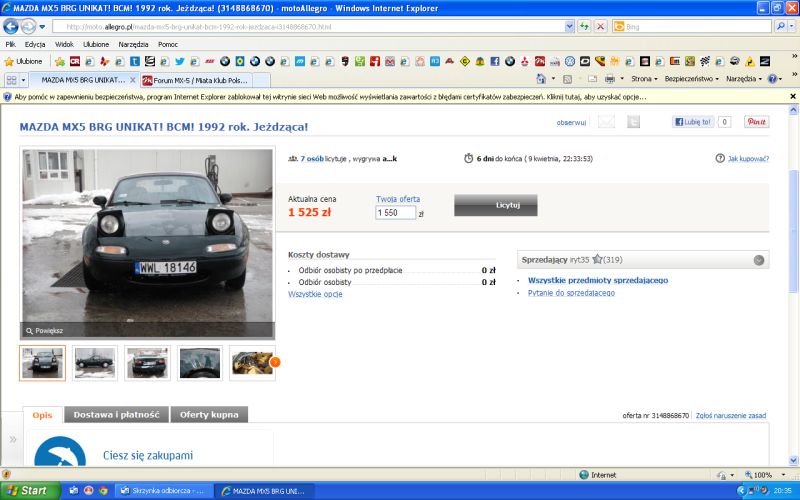The height and width of the screenshot is (500, 800).
Task: Click the Licytuj bid button
Action: [495, 205]
